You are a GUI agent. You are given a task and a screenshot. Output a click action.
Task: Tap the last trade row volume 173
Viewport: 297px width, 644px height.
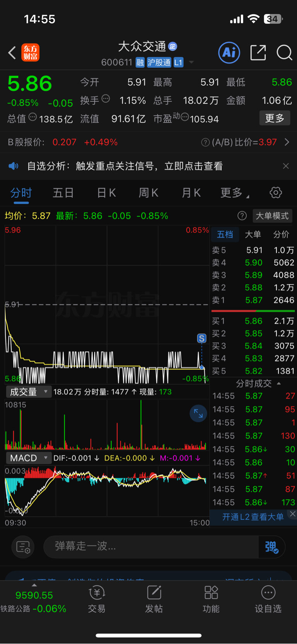pyautogui.click(x=288, y=502)
